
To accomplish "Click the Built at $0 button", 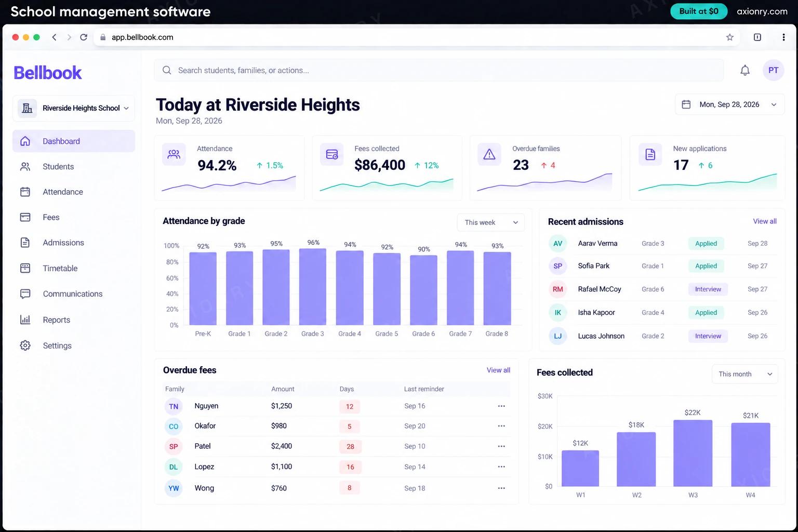I will (699, 11).
